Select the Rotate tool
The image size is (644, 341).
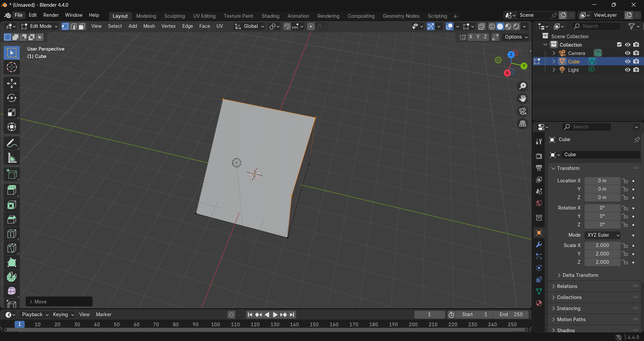click(x=12, y=98)
